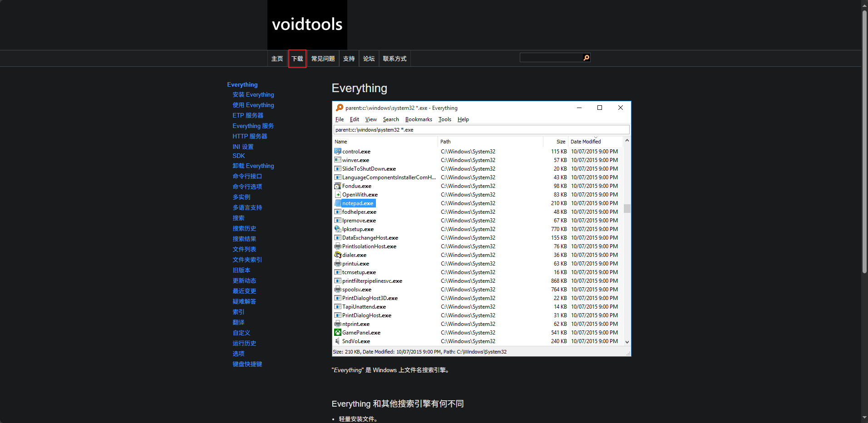868x423 pixels.
Task: Open the Everything 服务 link
Action: coord(253,126)
